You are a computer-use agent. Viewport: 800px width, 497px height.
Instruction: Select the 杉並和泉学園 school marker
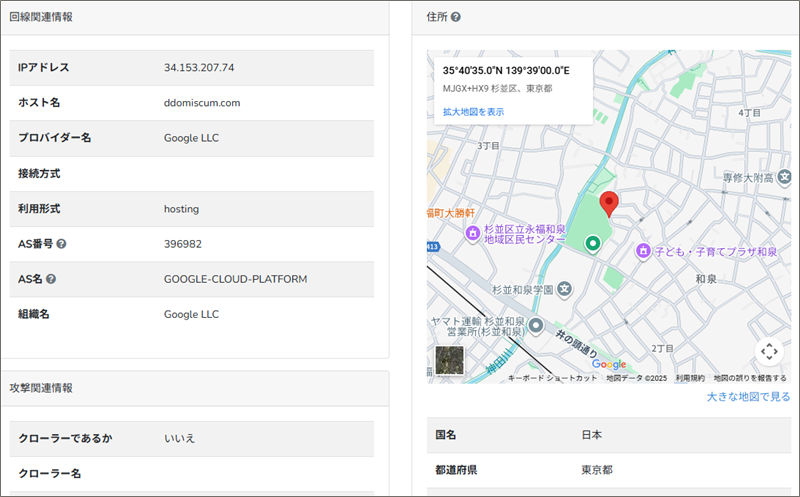pos(564,289)
